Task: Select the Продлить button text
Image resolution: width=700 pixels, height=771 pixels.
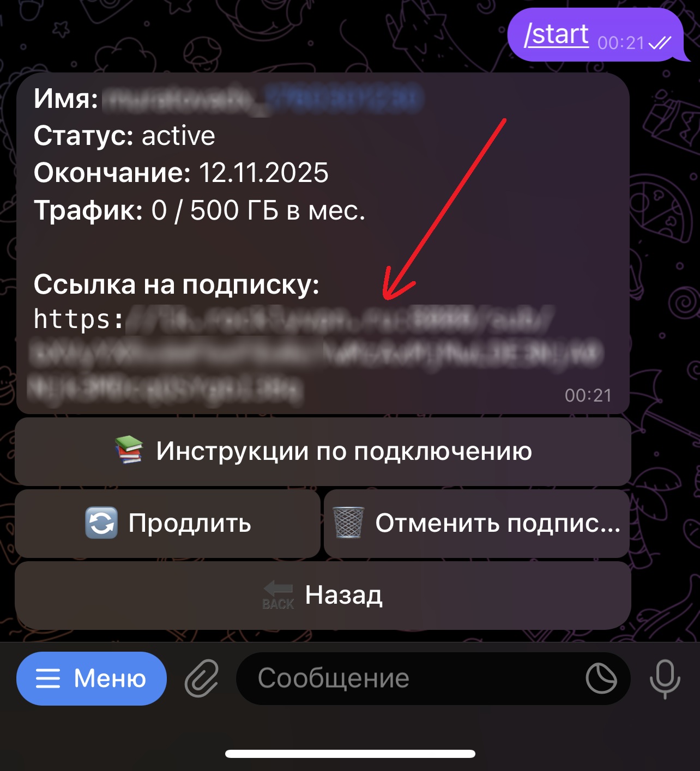Action: click(x=190, y=523)
